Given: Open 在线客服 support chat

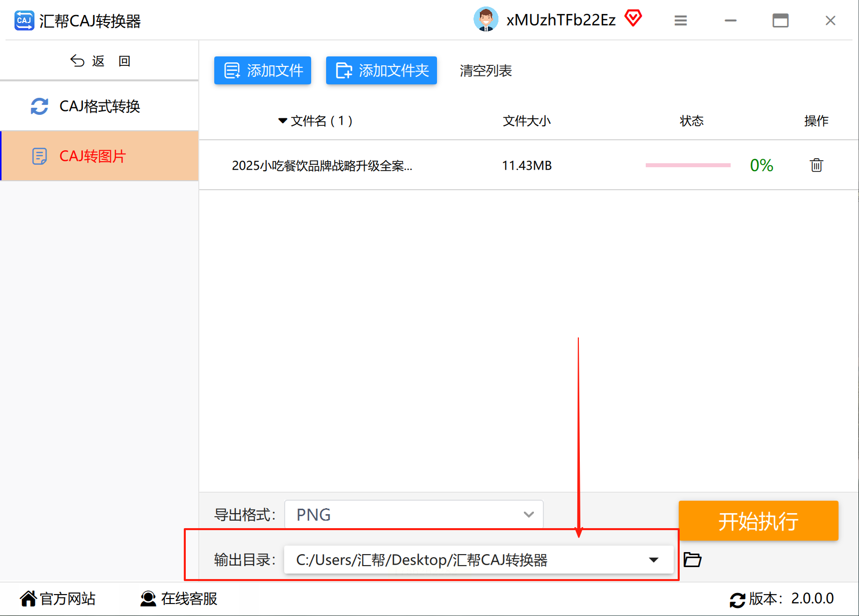Looking at the screenshot, I should (179, 599).
